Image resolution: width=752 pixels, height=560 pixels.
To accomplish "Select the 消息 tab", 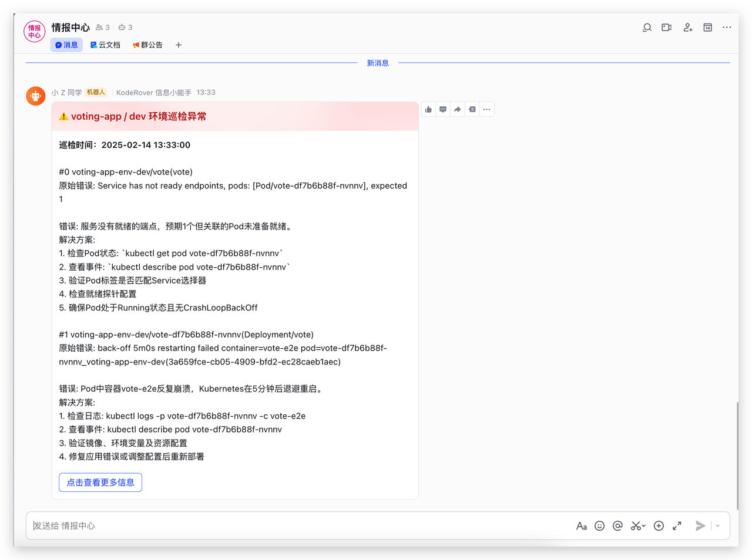I will click(x=66, y=45).
